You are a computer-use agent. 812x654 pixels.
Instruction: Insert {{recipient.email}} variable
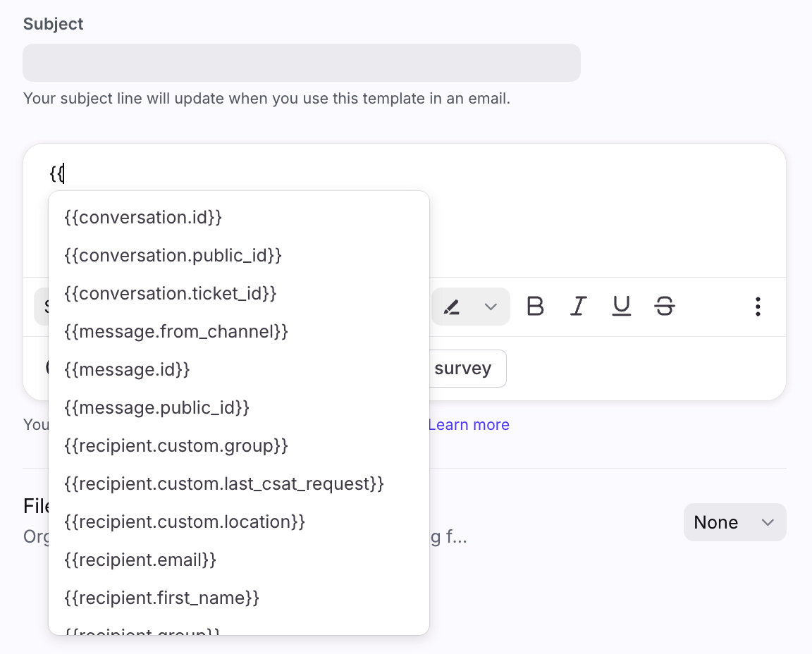coord(140,560)
